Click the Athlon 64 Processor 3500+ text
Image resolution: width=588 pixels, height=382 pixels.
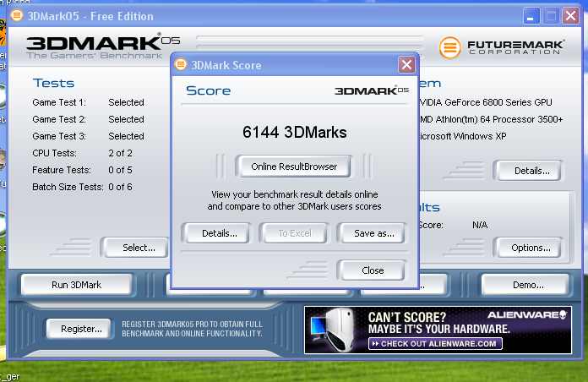click(491, 119)
